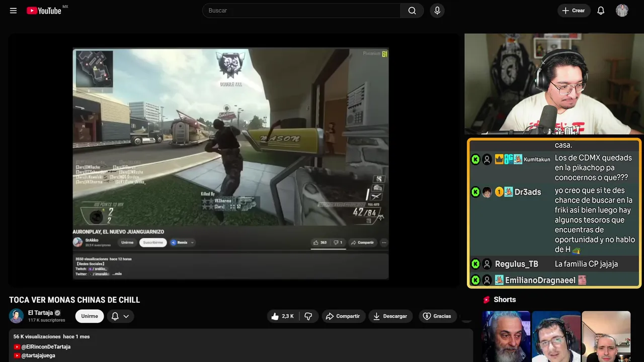Click 'AURONPLAY, EL NUEVO JUANGUARNIZO' title
Image resolution: width=644 pixels, height=362 pixels.
coord(118,232)
